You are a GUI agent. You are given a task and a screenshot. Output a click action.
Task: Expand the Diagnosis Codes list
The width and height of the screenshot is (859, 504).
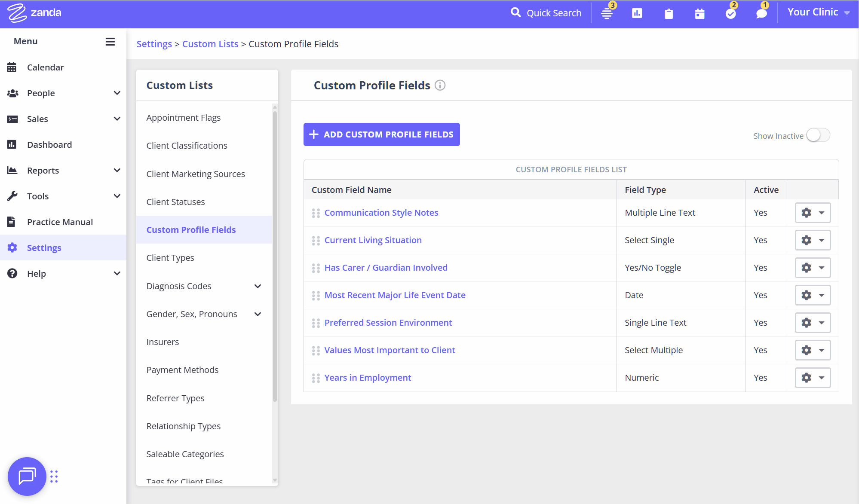point(258,286)
